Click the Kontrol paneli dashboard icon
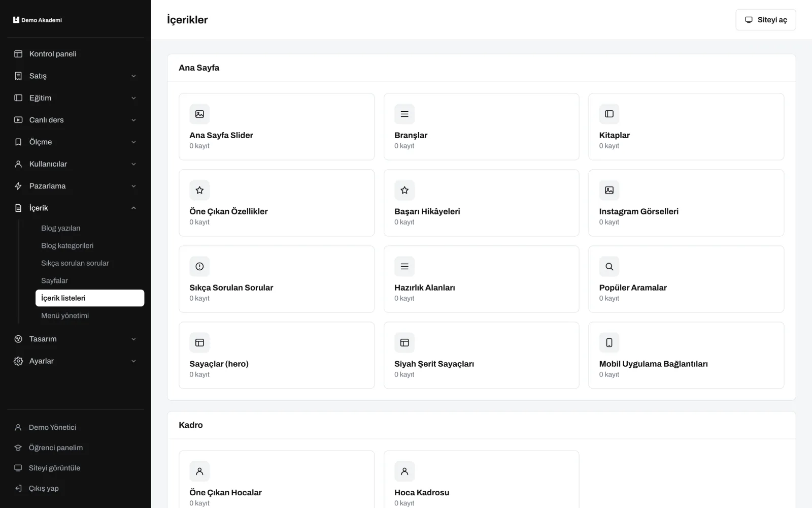 [18, 54]
